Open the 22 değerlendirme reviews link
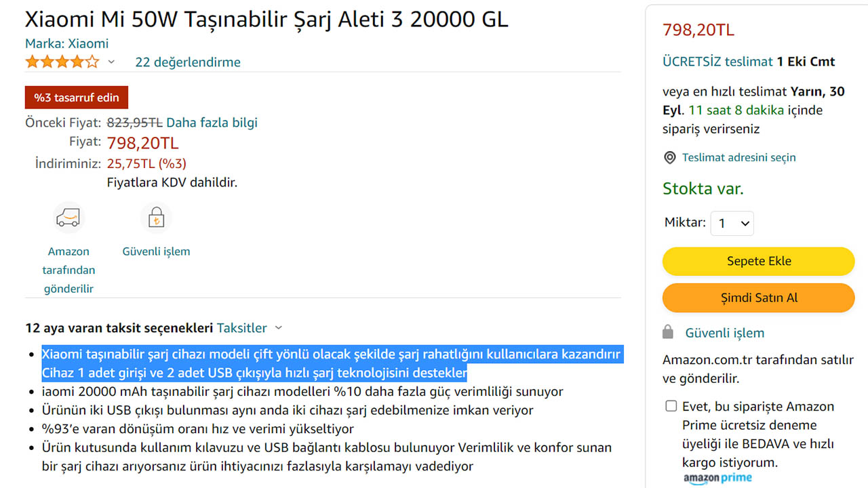Image resolution: width=868 pixels, height=488 pixels. [188, 62]
